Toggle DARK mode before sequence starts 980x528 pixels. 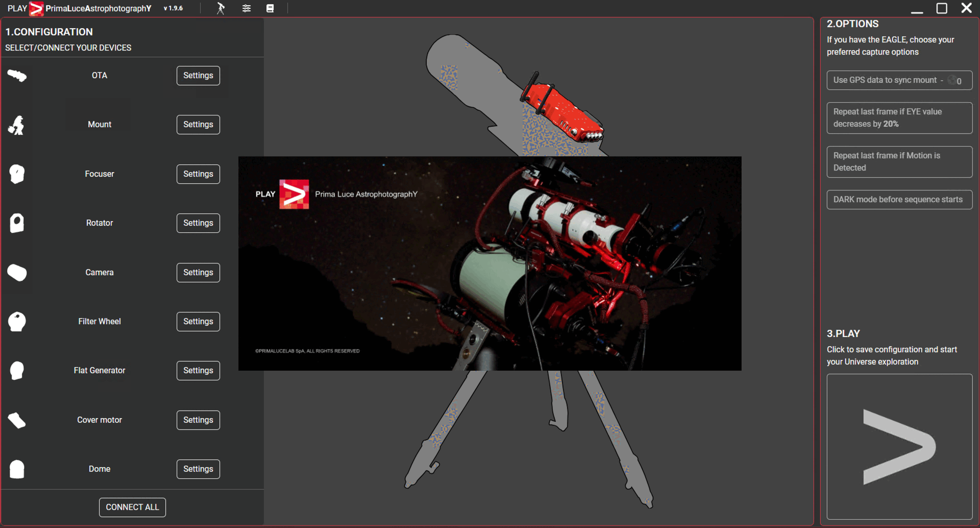click(899, 200)
